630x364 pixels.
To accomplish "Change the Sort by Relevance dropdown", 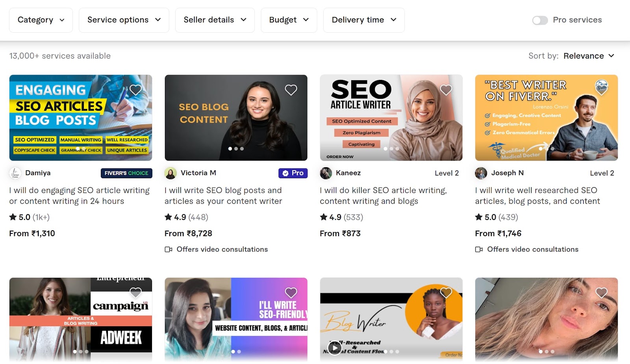I will pos(589,55).
